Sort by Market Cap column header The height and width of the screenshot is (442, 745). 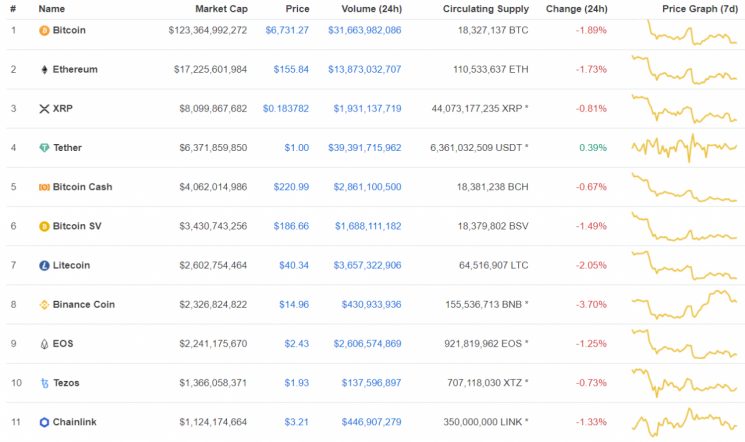tap(221, 9)
